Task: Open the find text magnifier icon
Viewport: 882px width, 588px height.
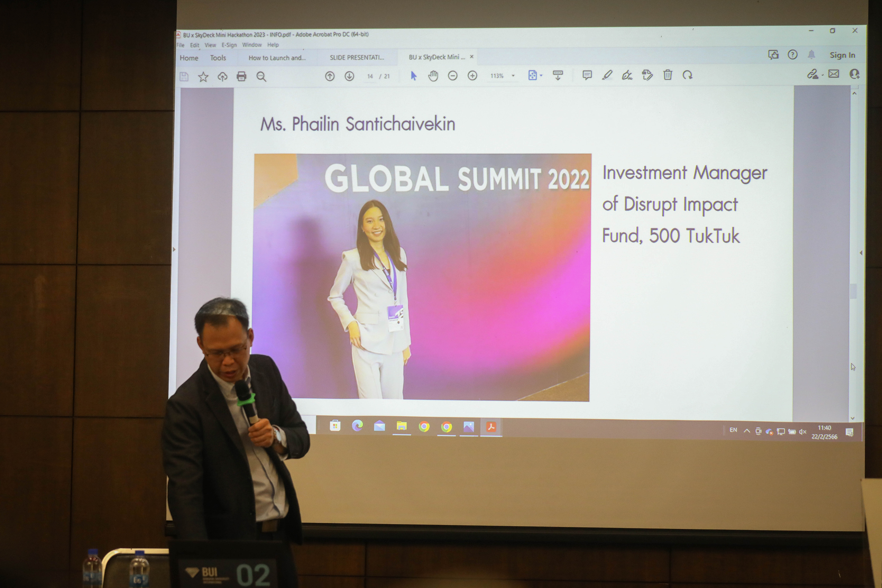Action: tap(261, 76)
